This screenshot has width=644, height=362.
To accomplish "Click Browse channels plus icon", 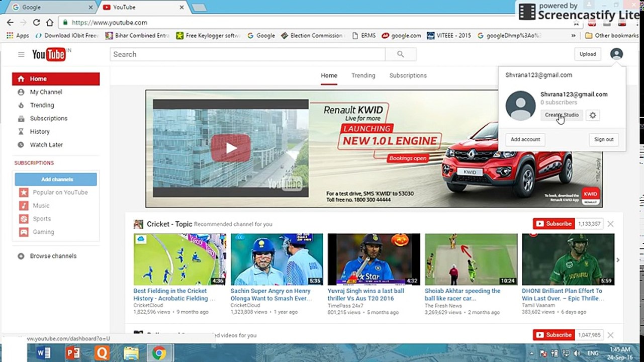I will point(21,256).
